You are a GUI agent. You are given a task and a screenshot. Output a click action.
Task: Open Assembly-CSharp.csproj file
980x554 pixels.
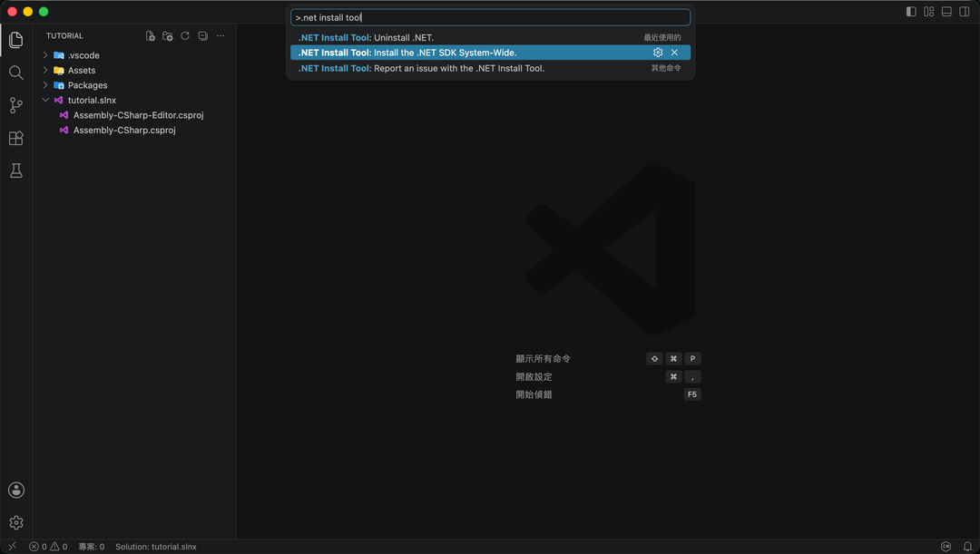pos(124,130)
